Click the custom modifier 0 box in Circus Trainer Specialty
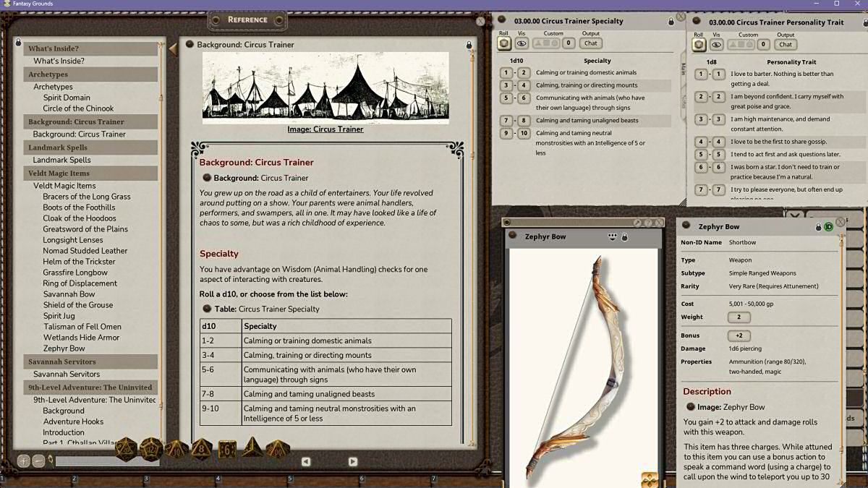Viewport: 868px width, 488px height. (x=569, y=43)
